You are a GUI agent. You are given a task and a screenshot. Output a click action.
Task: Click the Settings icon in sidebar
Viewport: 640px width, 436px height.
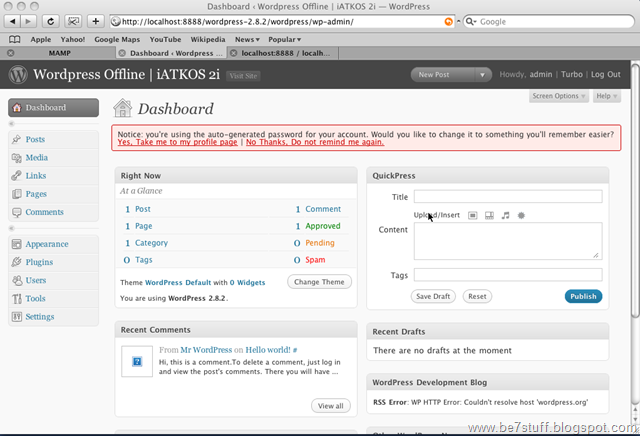coord(16,317)
